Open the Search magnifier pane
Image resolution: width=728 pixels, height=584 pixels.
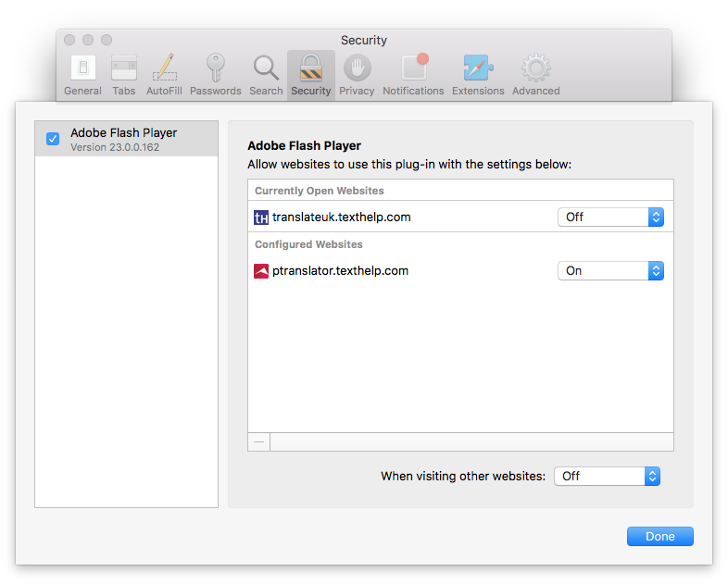[x=266, y=75]
